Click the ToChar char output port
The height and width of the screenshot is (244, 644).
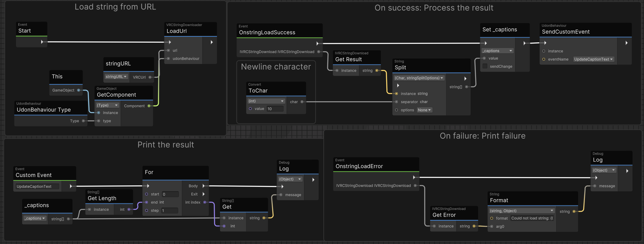click(x=302, y=102)
